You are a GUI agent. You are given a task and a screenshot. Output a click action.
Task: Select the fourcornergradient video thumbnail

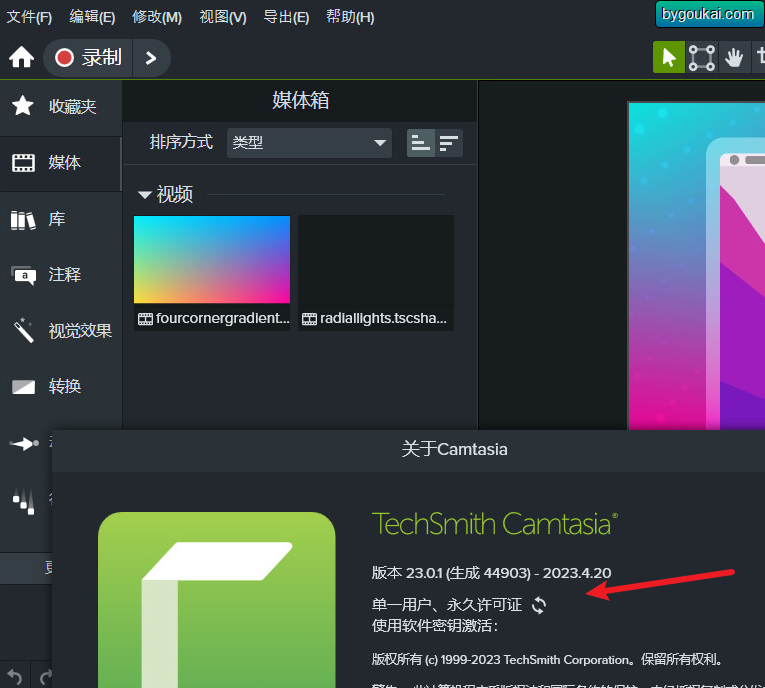coord(212,260)
